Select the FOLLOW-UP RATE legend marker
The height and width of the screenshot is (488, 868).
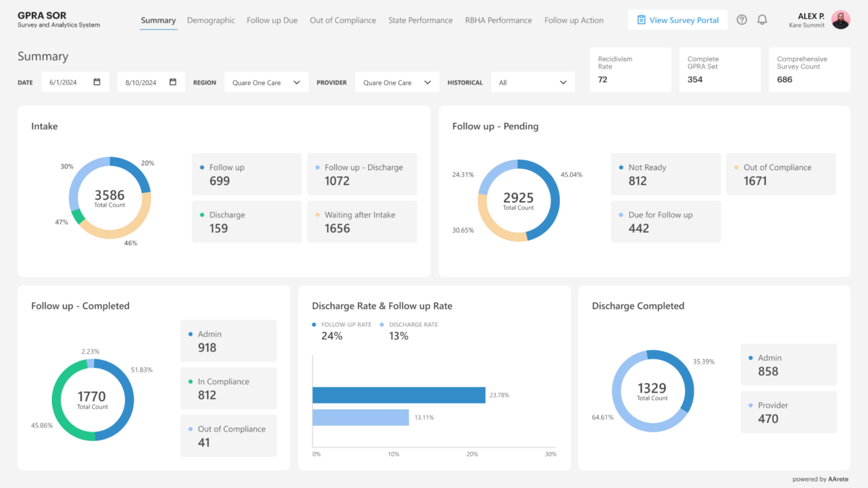tap(315, 325)
